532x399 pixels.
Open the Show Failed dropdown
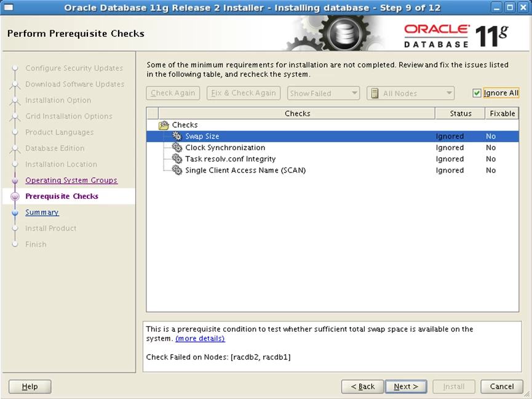click(x=323, y=93)
